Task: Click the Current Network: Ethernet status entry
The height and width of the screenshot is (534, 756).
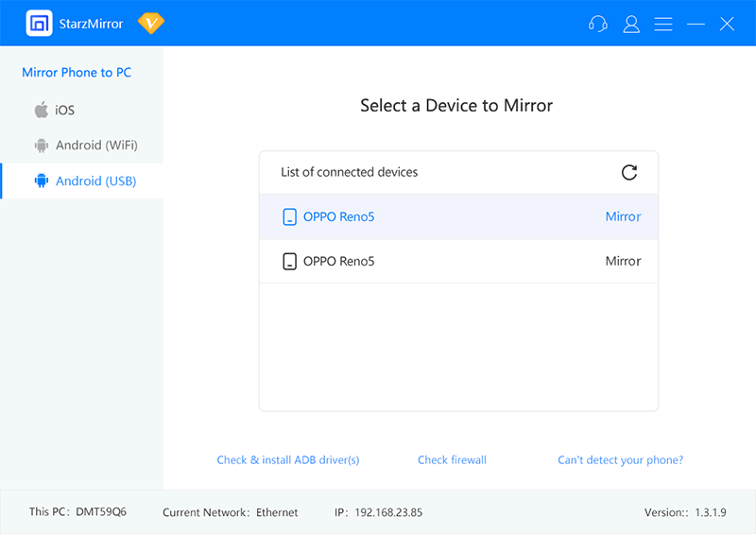Action: 230,512
